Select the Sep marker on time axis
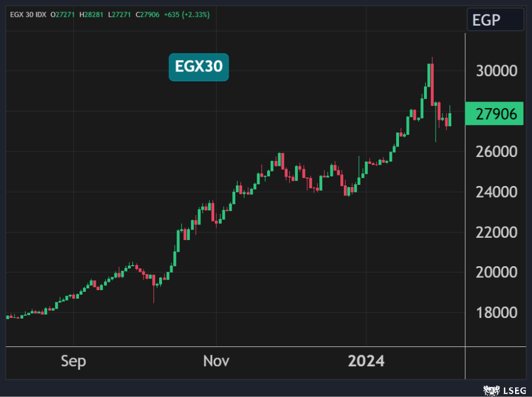 click(x=74, y=361)
